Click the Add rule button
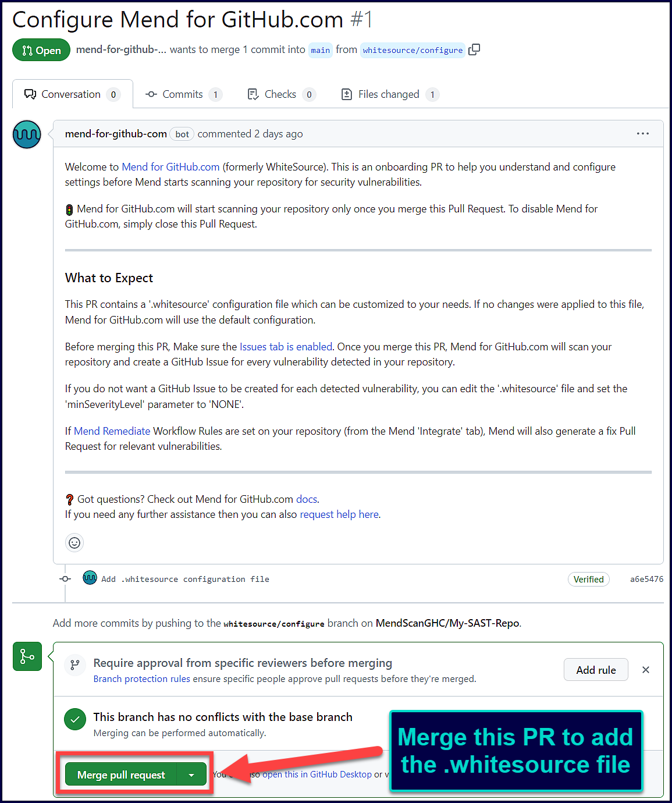The image size is (672, 803). 596,670
